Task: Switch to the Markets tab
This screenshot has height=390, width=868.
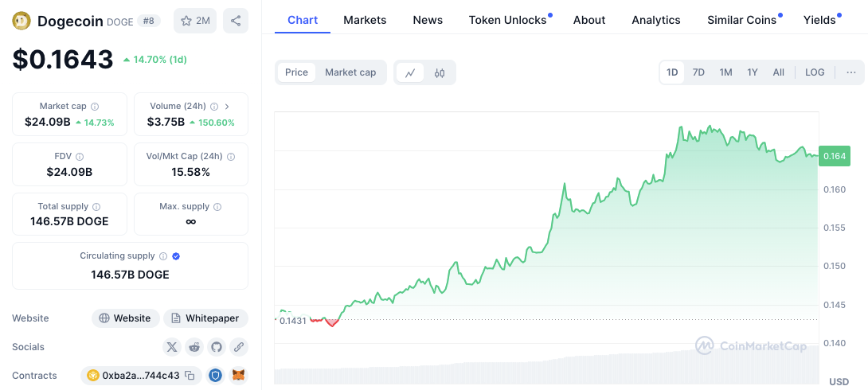Action: 365,21
